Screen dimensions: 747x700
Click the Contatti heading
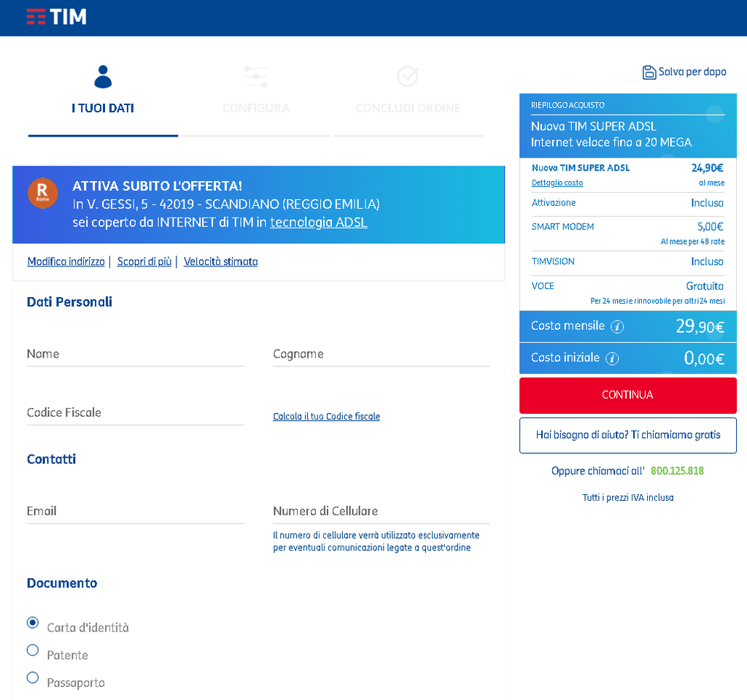pyautogui.click(x=52, y=460)
